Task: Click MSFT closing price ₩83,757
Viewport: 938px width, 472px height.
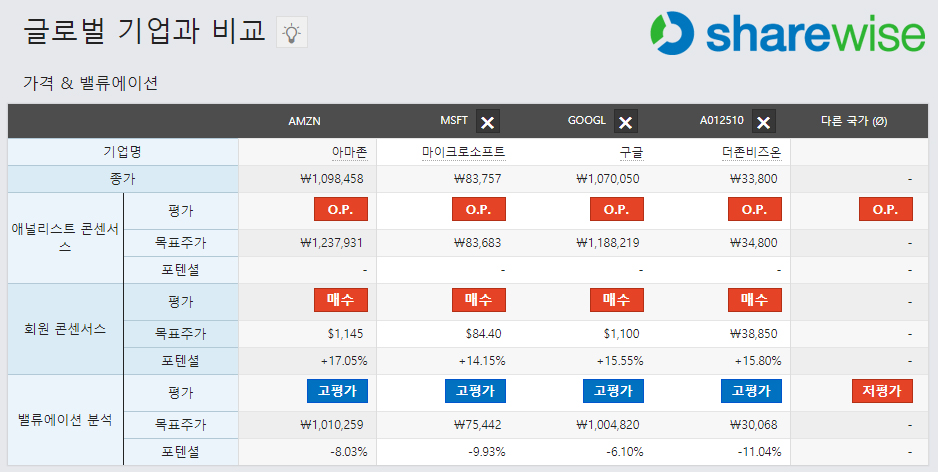Action: (x=477, y=179)
